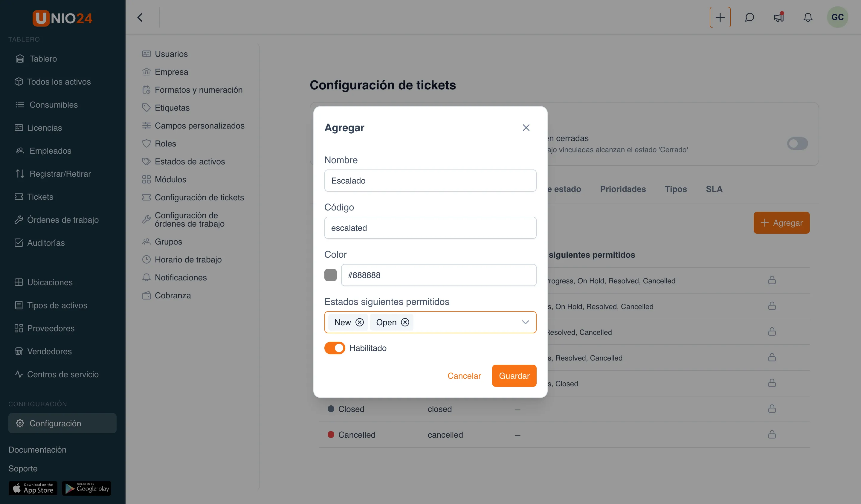The image size is (861, 504).
Task: Remove the New tag from allowed states
Action: [359, 322]
